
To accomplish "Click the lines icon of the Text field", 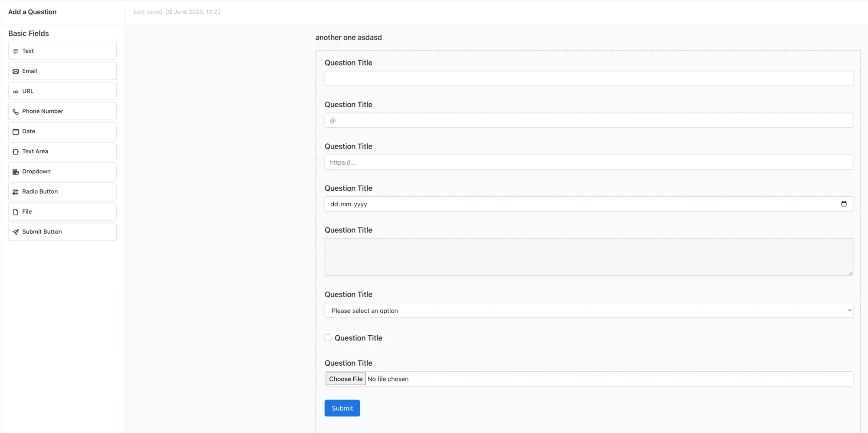I will point(16,51).
